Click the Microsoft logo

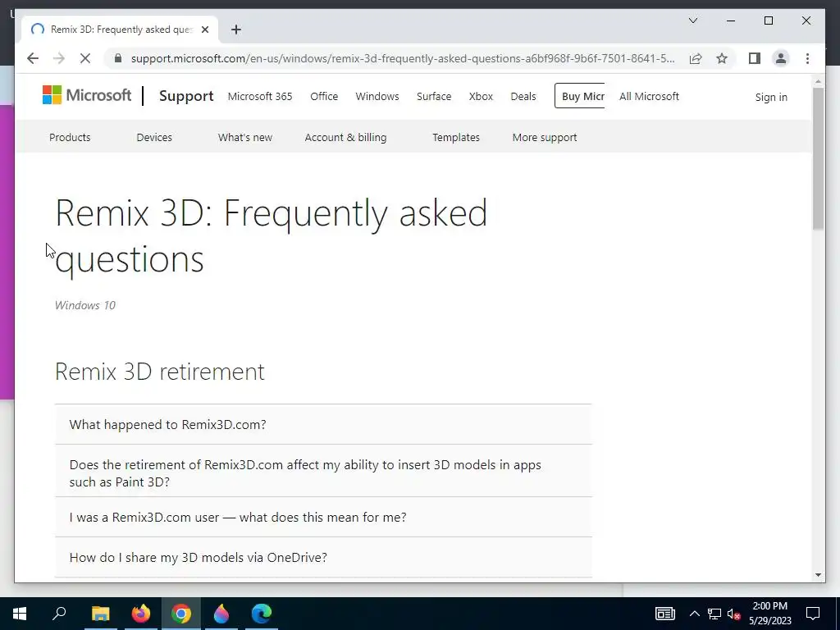tap(87, 95)
